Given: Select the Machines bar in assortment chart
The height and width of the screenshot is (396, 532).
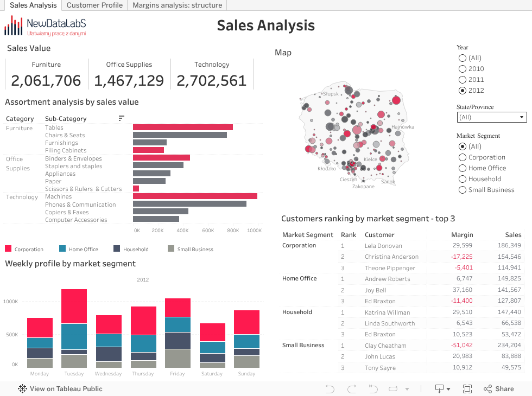Looking at the screenshot, I should point(195,196).
